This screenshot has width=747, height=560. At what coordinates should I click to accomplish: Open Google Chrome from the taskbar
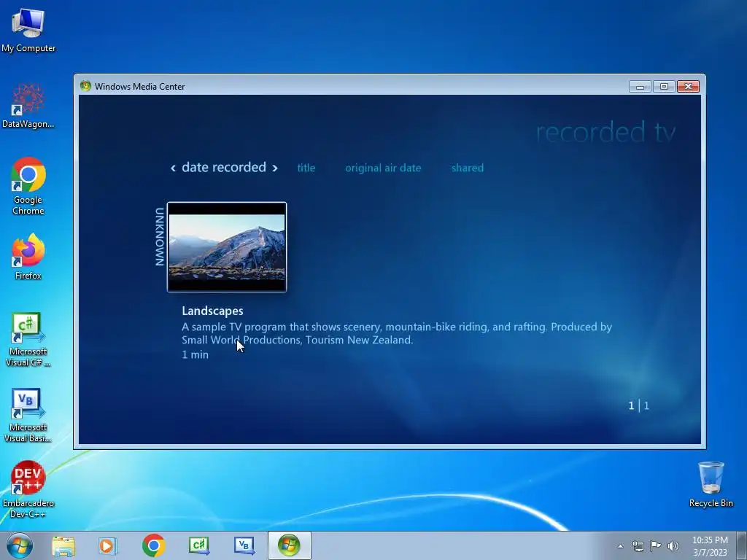[153, 545]
